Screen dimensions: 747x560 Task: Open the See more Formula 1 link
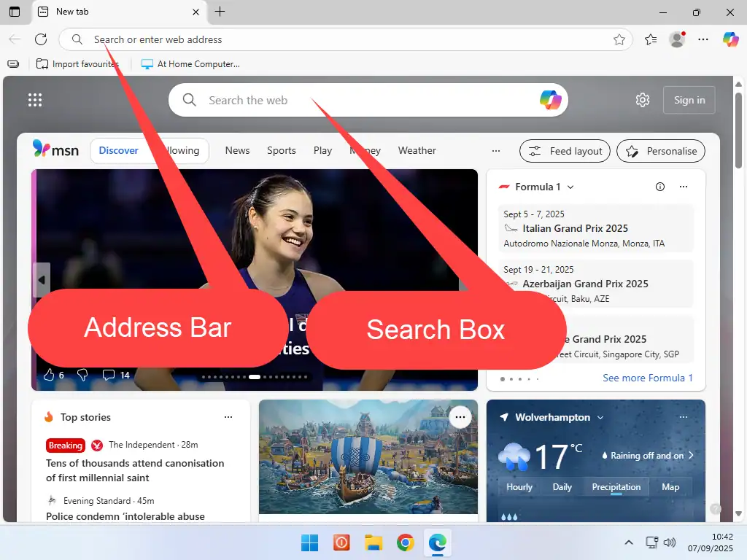click(x=647, y=378)
